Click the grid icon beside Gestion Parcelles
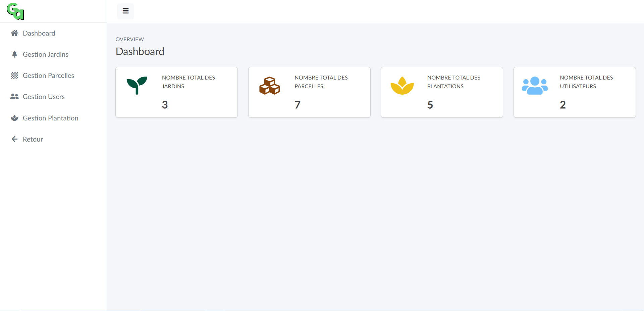 [x=14, y=75]
